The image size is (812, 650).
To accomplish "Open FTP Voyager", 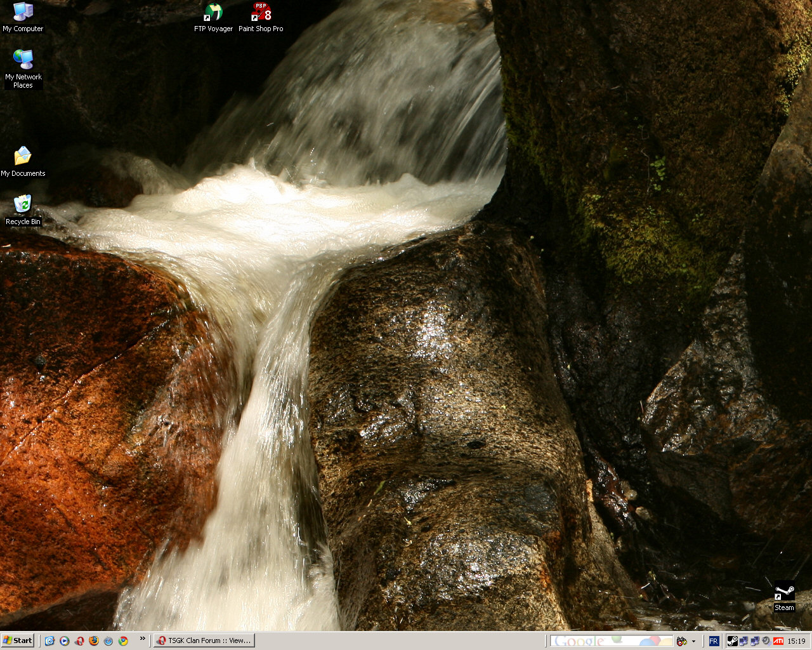I will [212, 13].
